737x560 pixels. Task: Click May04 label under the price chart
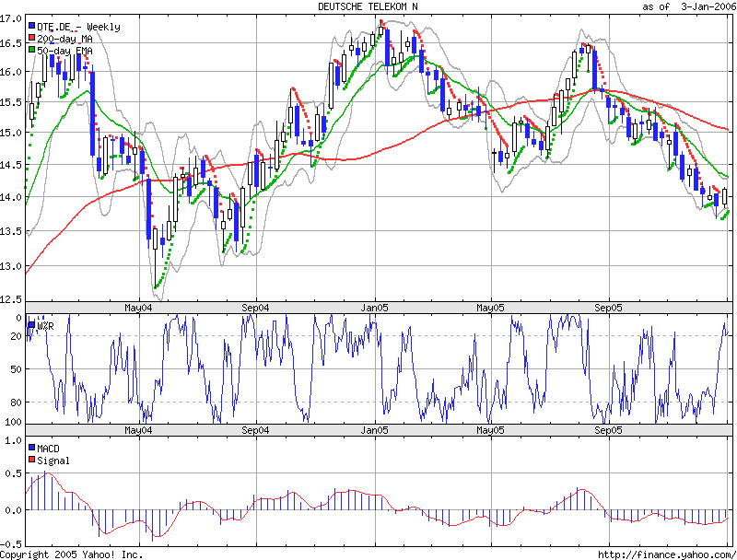[x=138, y=308]
